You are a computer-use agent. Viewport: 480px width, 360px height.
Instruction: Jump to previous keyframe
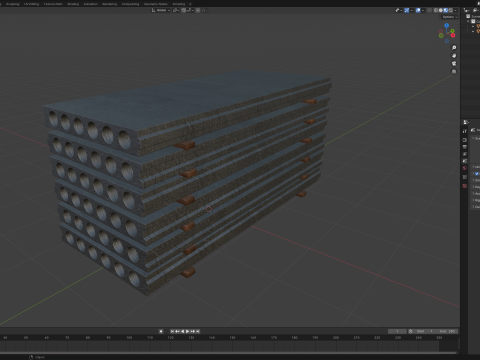click(x=177, y=331)
